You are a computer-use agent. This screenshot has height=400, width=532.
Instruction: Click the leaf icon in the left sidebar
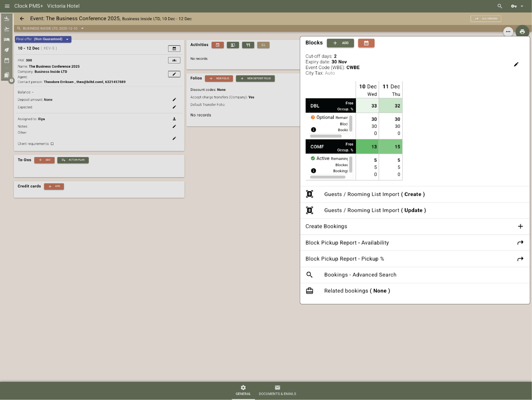coord(7,50)
